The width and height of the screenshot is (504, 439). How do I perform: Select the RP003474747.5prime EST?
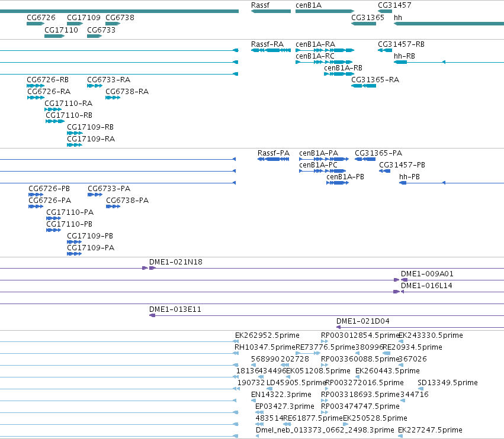click(325, 412)
